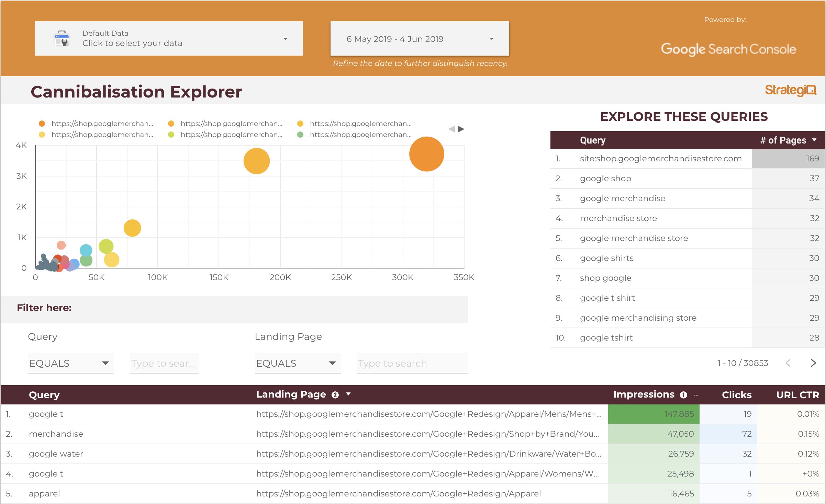Click the cyan bubble in scatter chart

(86, 250)
